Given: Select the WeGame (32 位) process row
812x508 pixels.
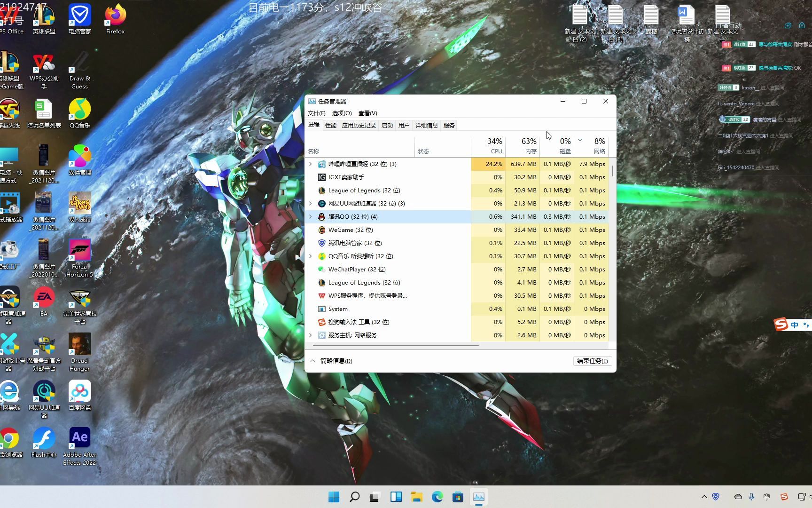Looking at the screenshot, I should (457, 230).
